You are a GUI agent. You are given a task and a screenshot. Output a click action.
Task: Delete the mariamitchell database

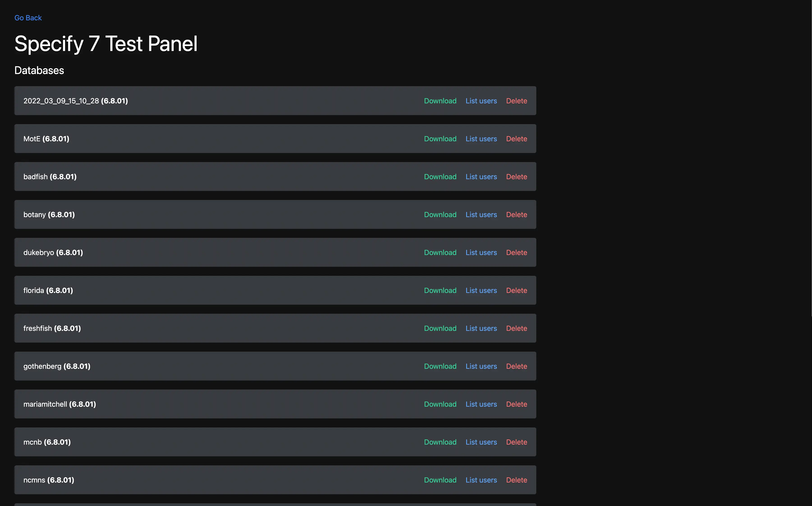(516, 404)
